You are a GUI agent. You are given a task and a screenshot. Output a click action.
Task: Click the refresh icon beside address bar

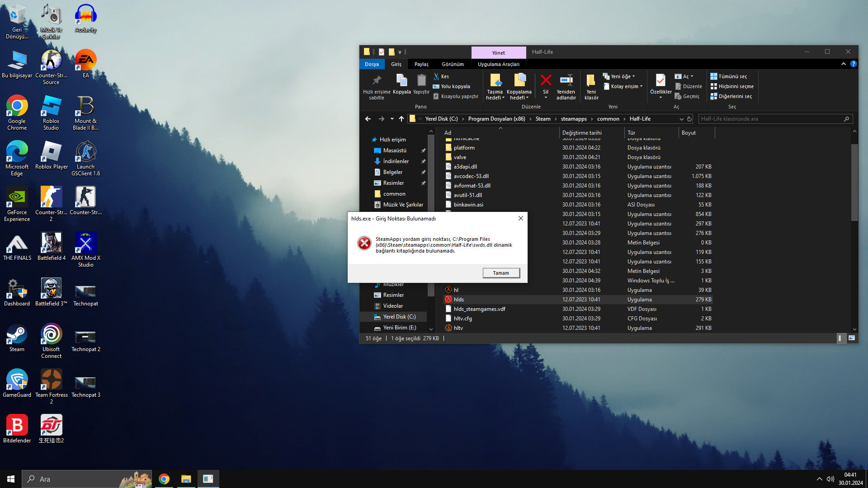689,119
